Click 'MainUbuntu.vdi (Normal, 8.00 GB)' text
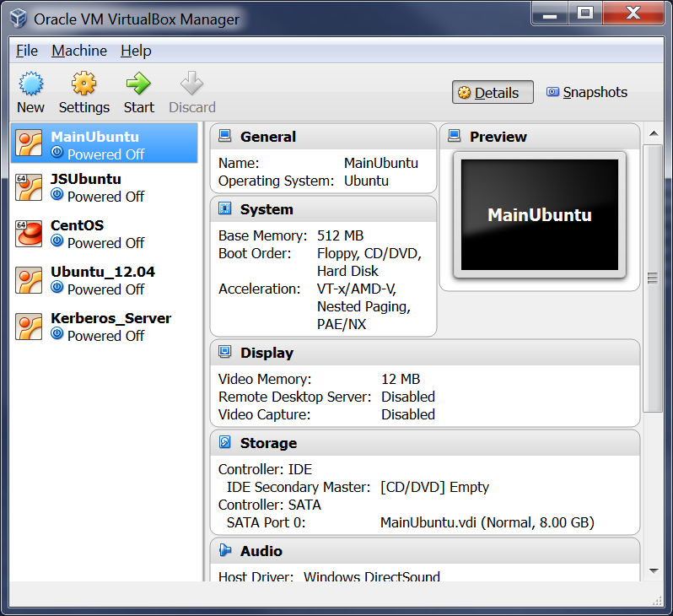 click(x=487, y=523)
